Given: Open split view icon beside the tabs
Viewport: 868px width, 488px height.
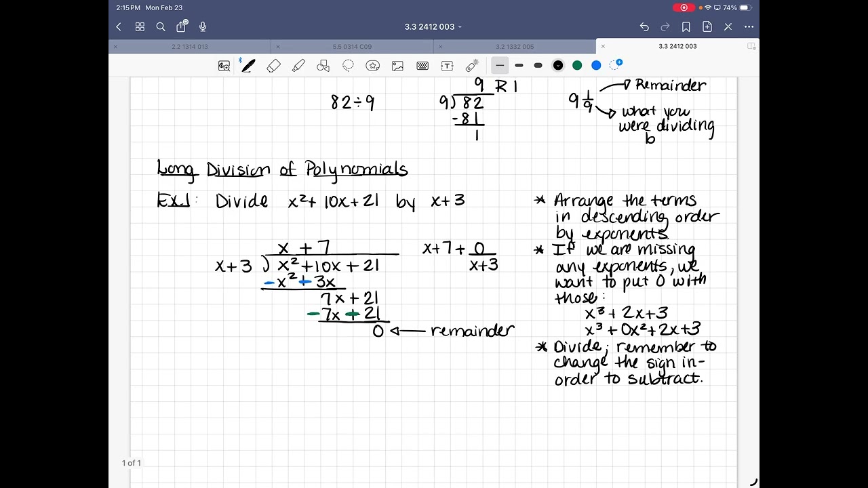Looking at the screenshot, I should (x=751, y=46).
